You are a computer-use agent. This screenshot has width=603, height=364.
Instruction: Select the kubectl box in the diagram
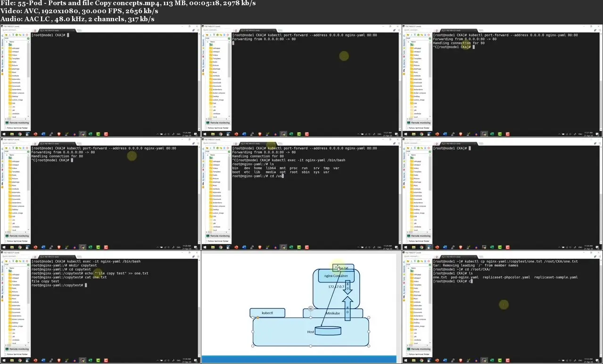(x=267, y=313)
